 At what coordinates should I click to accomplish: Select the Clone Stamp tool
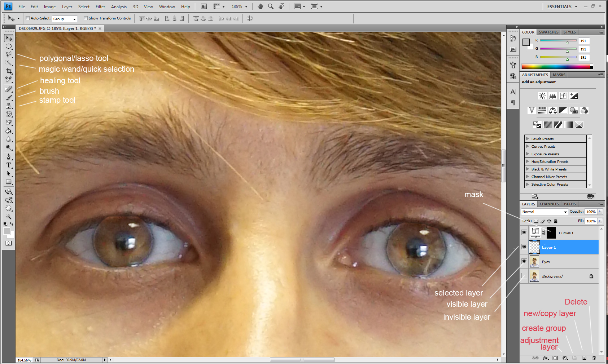(x=9, y=106)
